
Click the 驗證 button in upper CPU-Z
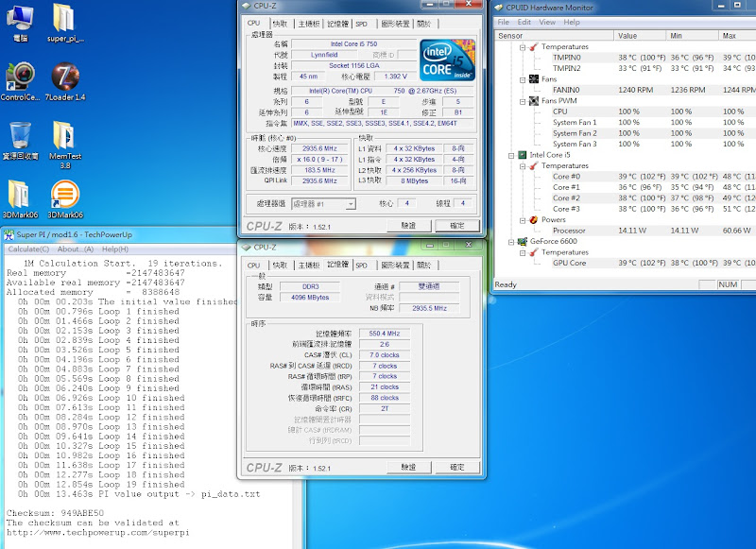(408, 225)
